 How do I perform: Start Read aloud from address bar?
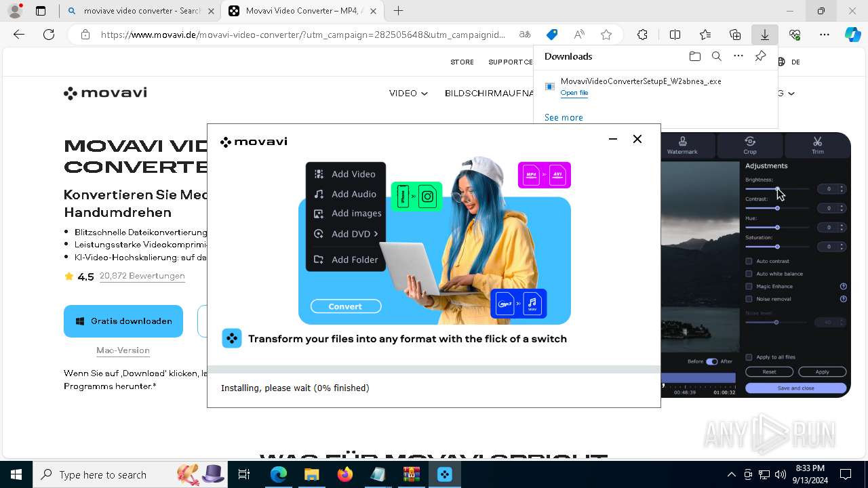tap(579, 35)
